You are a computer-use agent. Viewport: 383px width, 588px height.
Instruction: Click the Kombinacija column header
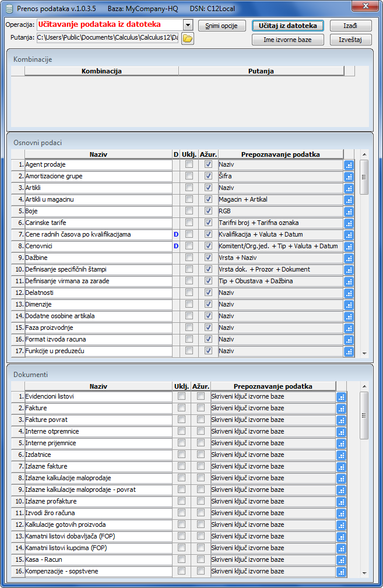click(101, 71)
